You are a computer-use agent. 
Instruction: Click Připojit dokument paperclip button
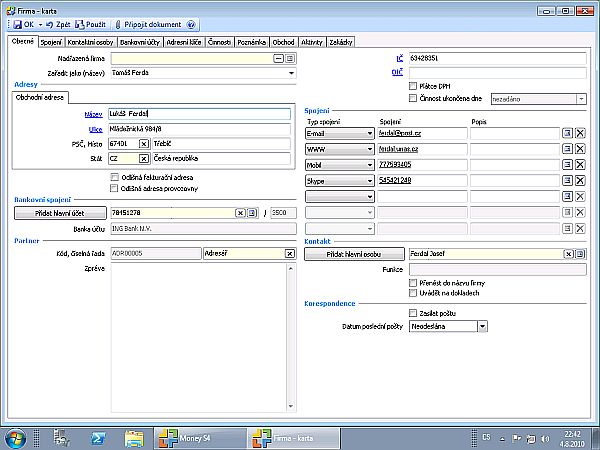click(148, 24)
